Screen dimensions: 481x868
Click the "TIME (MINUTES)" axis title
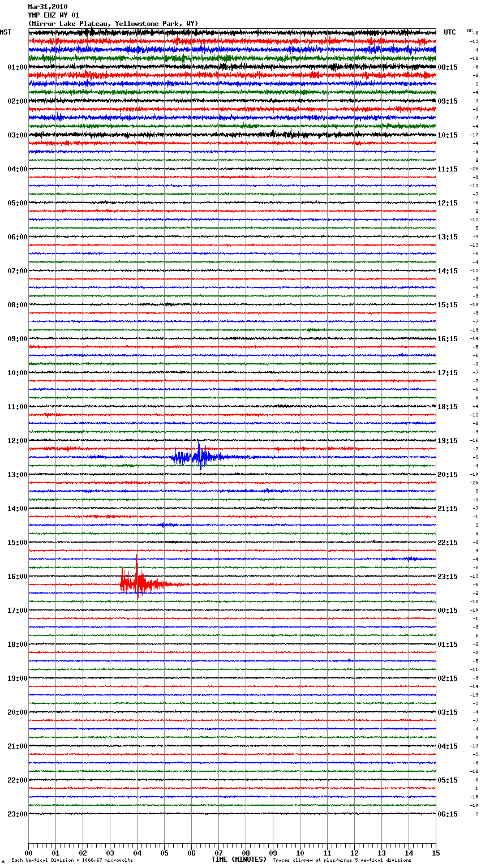(239, 860)
